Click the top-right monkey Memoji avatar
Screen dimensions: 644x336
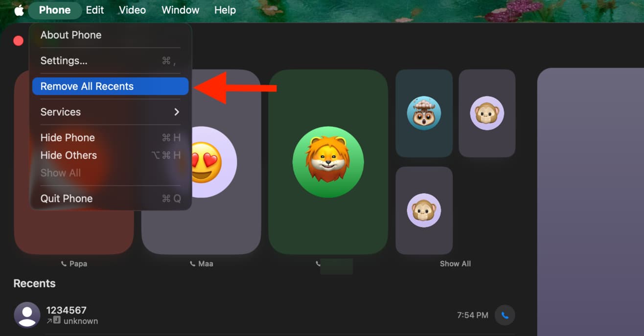[487, 113]
